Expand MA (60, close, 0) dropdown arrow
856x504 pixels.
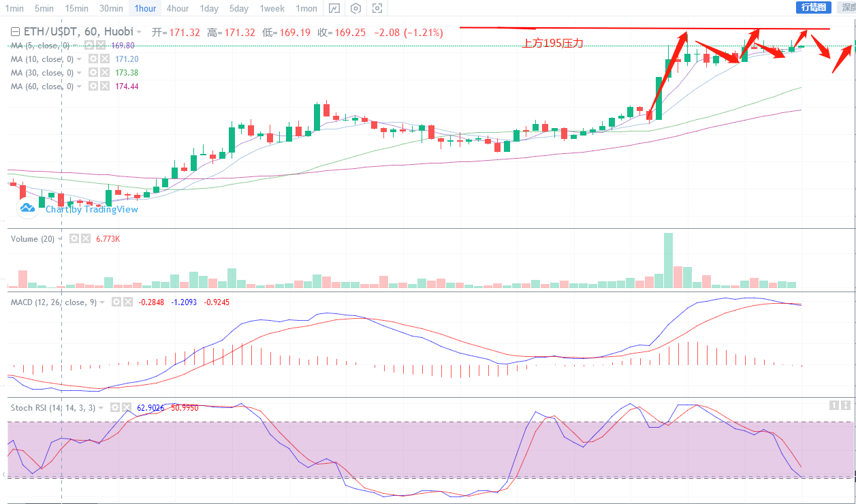(x=80, y=86)
